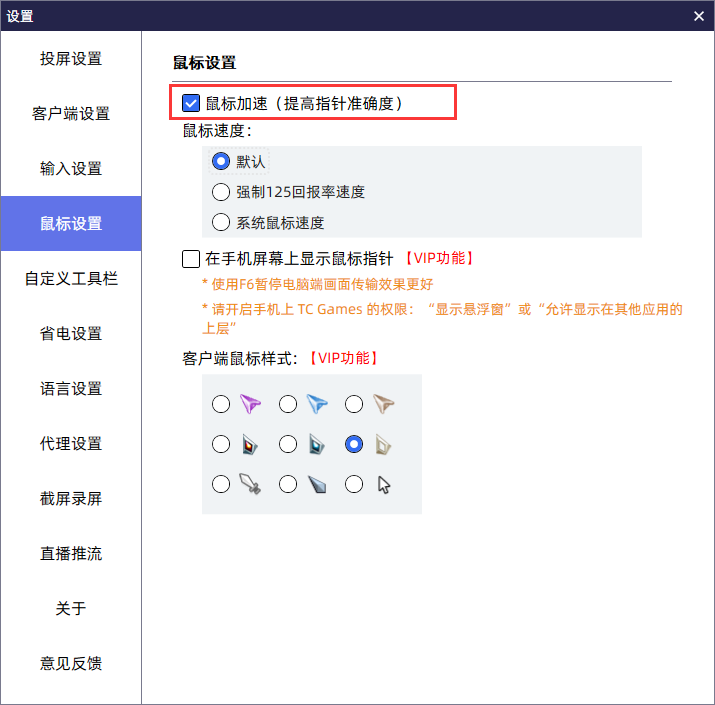Click the 鼠标速度 label
Image resolution: width=715 pixels, height=705 pixels.
(x=217, y=131)
